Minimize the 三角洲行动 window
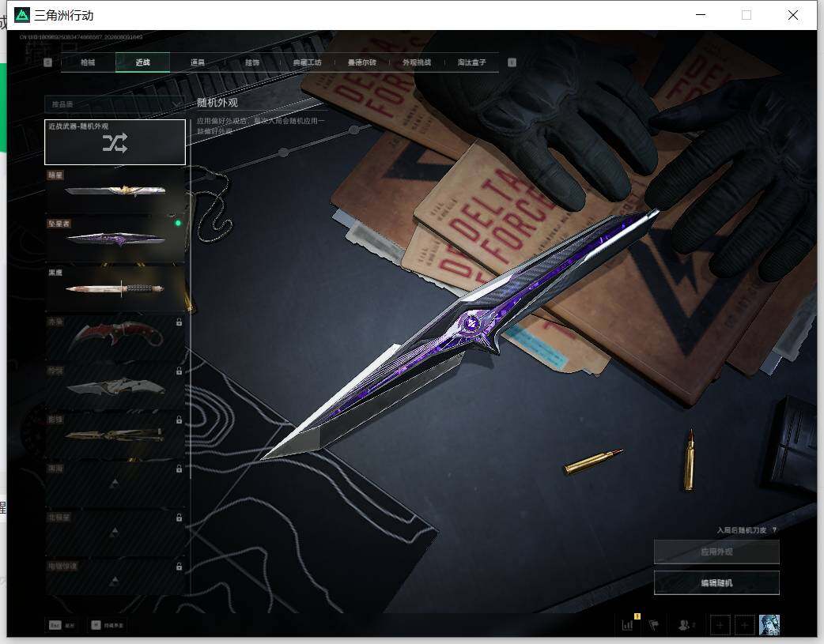This screenshot has height=644, width=824. 701,15
